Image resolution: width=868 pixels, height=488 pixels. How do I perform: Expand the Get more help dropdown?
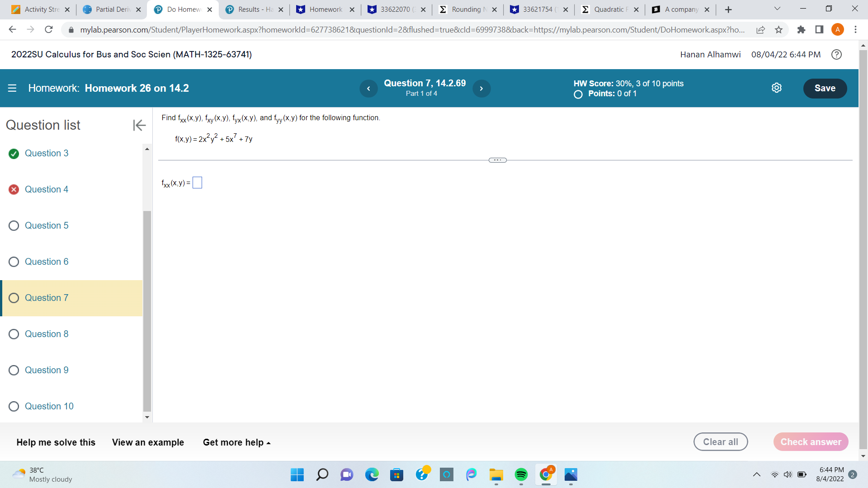(x=236, y=442)
